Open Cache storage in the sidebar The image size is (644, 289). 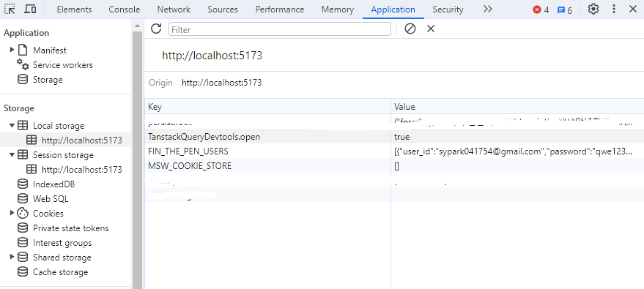pyautogui.click(x=60, y=272)
